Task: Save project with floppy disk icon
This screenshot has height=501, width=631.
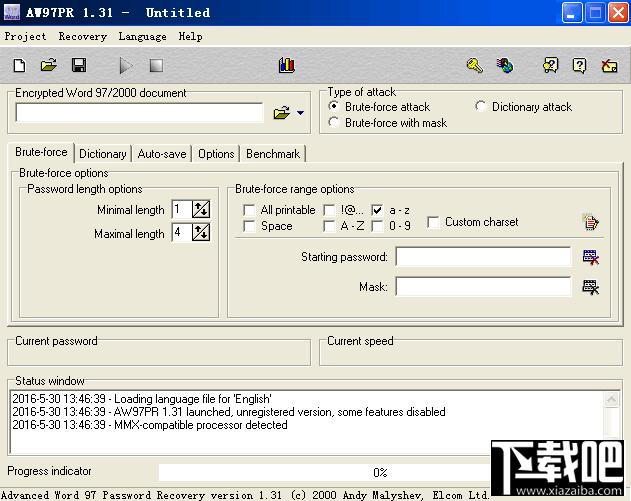Action: coord(79,65)
